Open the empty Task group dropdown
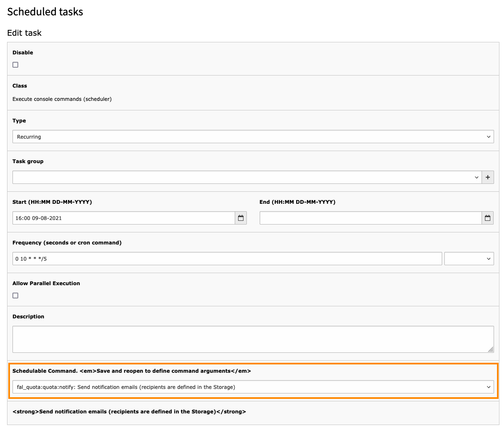504x430 pixels. [245, 177]
